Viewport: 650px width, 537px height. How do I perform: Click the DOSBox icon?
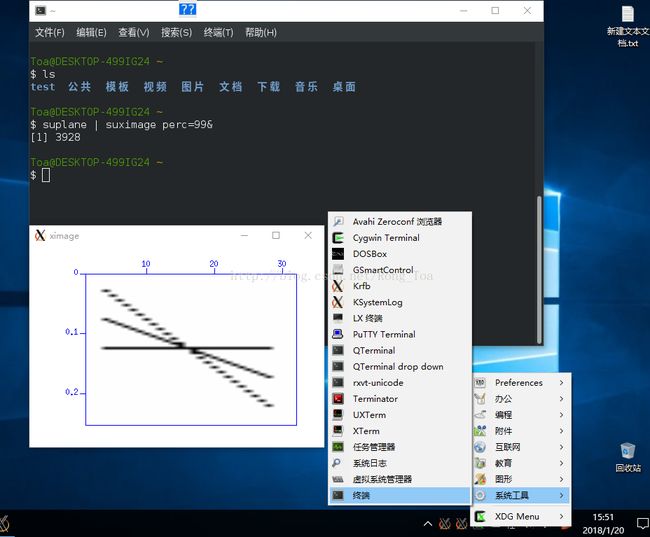pos(338,254)
